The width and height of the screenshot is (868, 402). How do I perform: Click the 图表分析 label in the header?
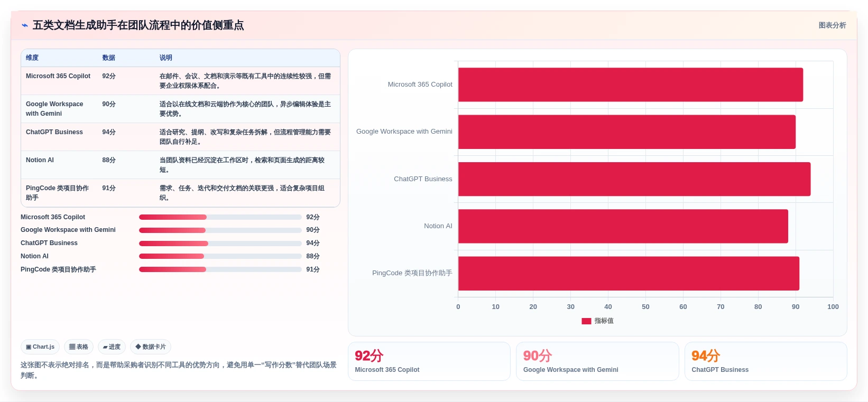point(832,25)
